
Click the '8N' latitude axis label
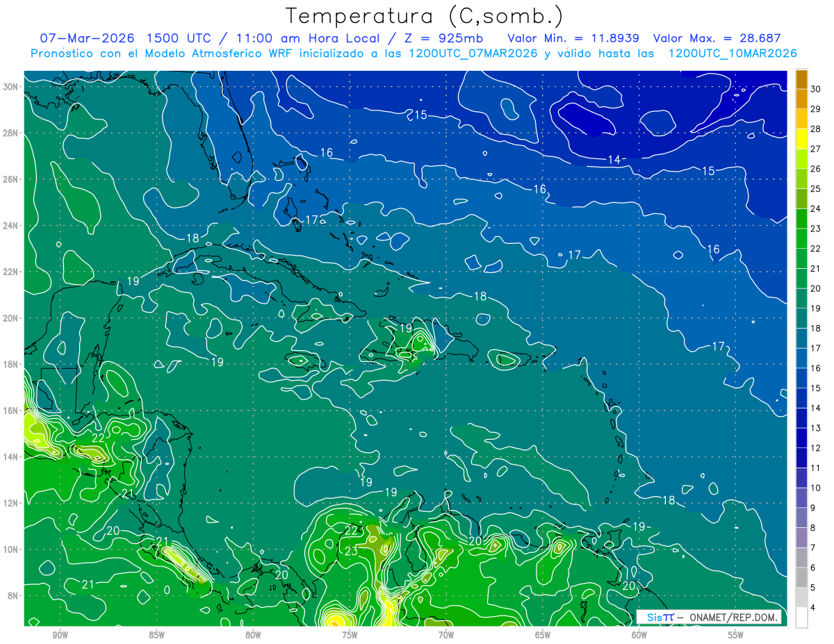point(13,595)
